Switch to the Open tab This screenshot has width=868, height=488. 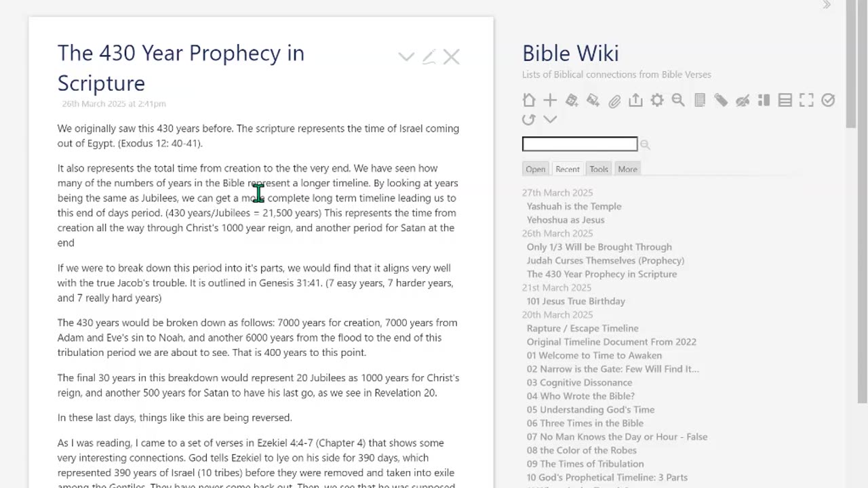click(535, 169)
